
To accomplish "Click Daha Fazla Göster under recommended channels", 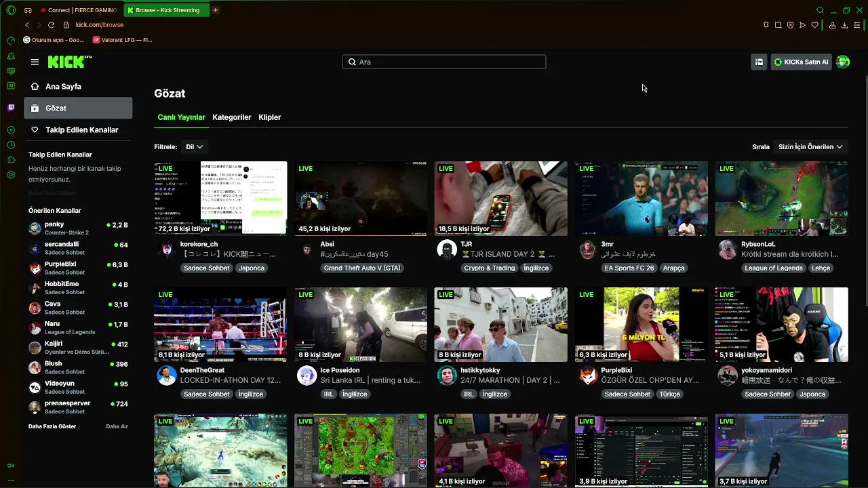I will [x=52, y=426].
